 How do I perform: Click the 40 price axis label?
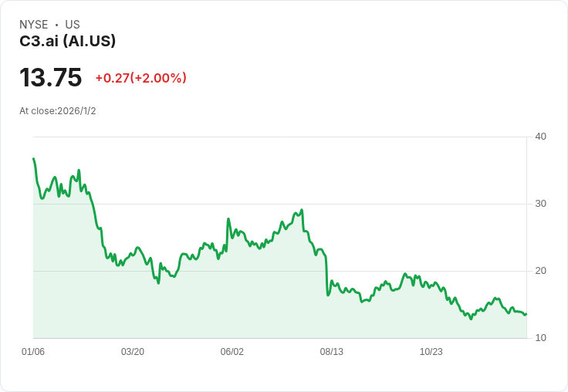point(541,137)
